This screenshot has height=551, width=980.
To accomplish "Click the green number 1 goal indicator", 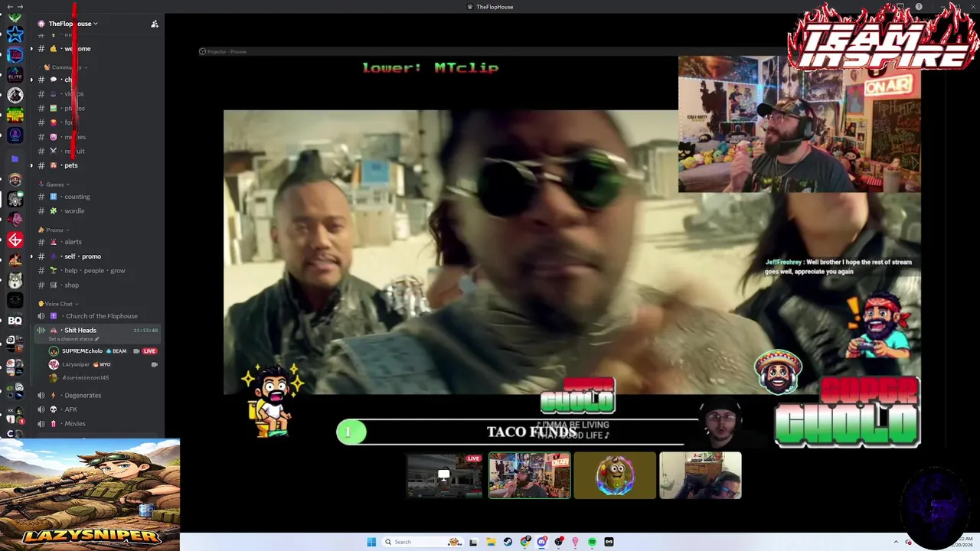I will (x=351, y=432).
